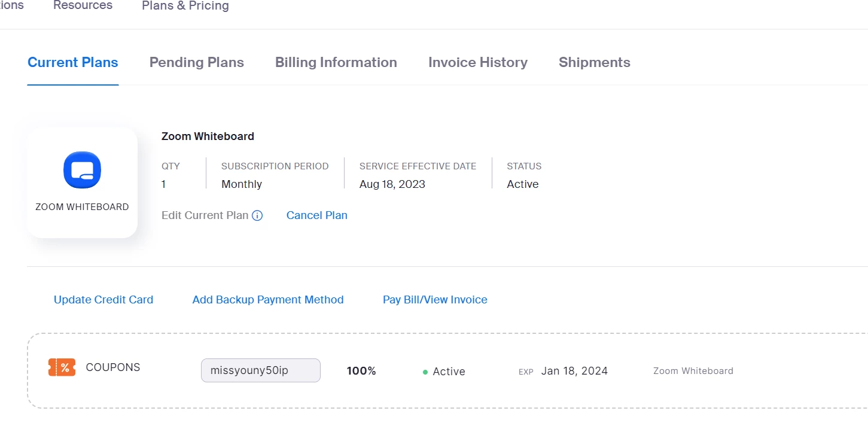Click the Aug 18, 2023 effective date
The image size is (868, 441).
(392, 184)
